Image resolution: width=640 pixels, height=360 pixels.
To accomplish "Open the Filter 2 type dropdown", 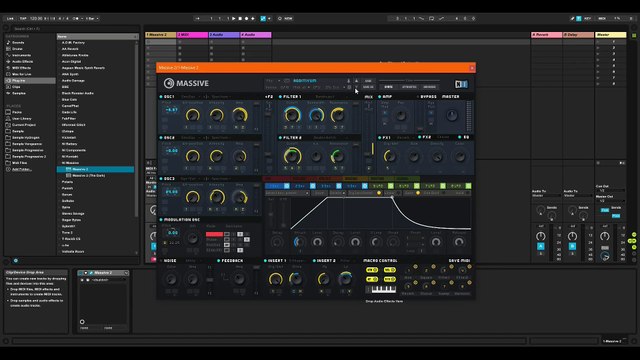I will pos(330,138).
